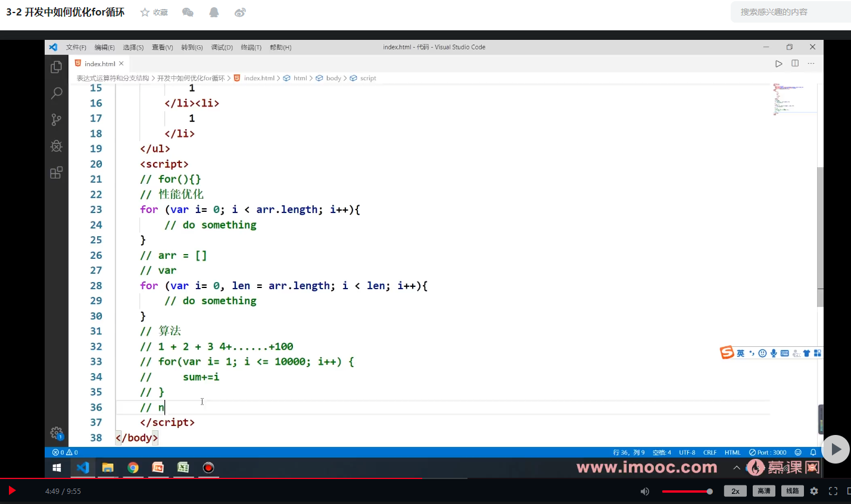Click the QQ bell share icon in header
Viewport: 851px width, 504px height.
coord(214,12)
